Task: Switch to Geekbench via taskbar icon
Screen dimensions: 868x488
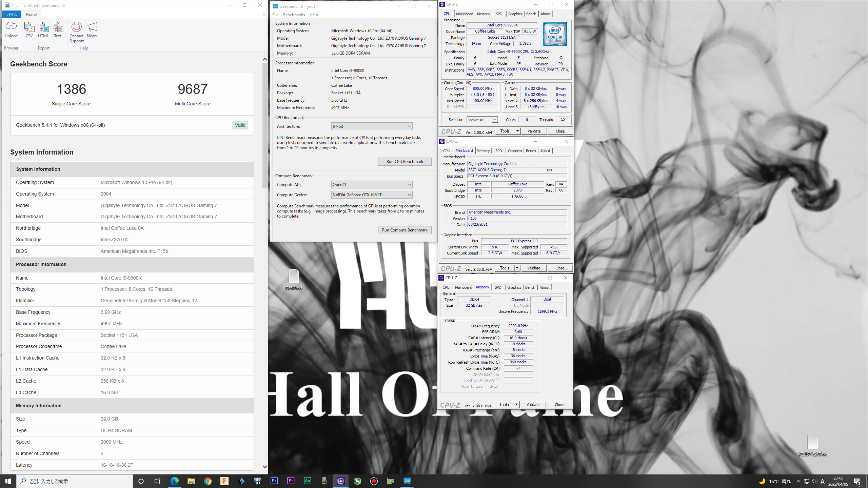Action: [407, 481]
